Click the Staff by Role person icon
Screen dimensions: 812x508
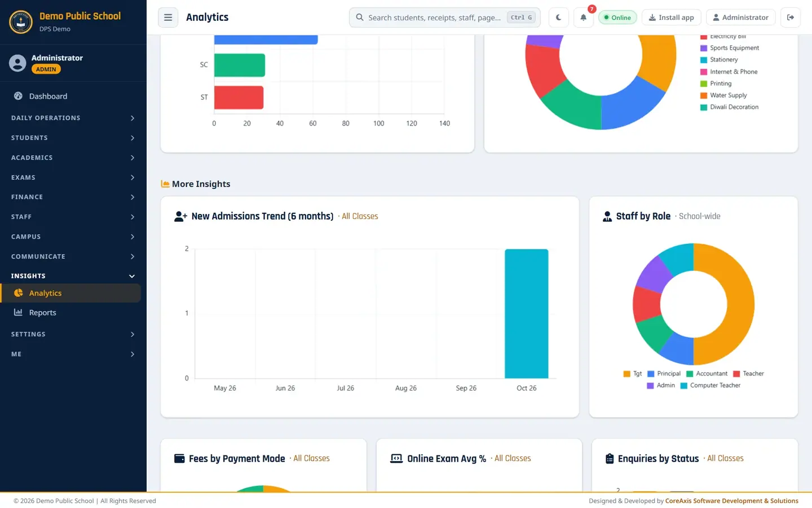click(x=607, y=216)
